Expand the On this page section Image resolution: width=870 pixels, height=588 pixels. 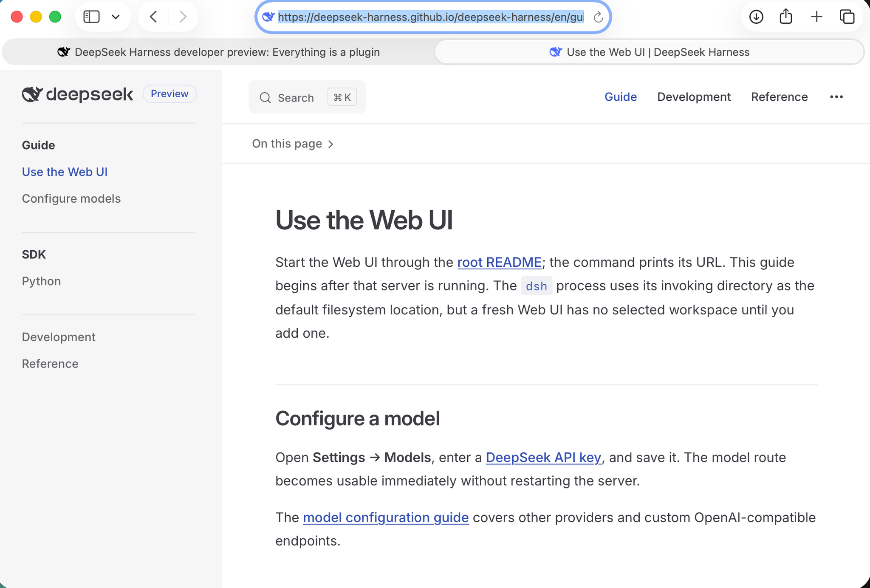[293, 144]
